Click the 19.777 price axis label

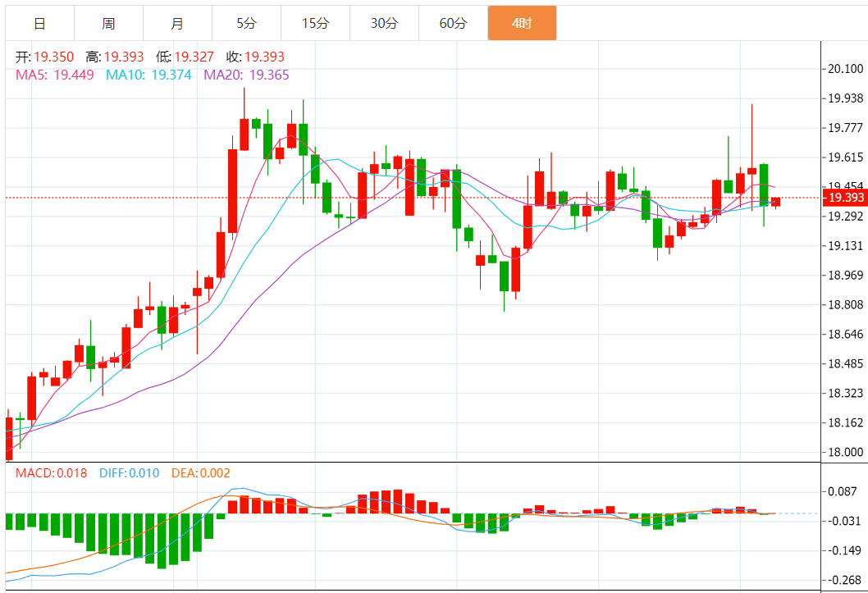click(845, 128)
